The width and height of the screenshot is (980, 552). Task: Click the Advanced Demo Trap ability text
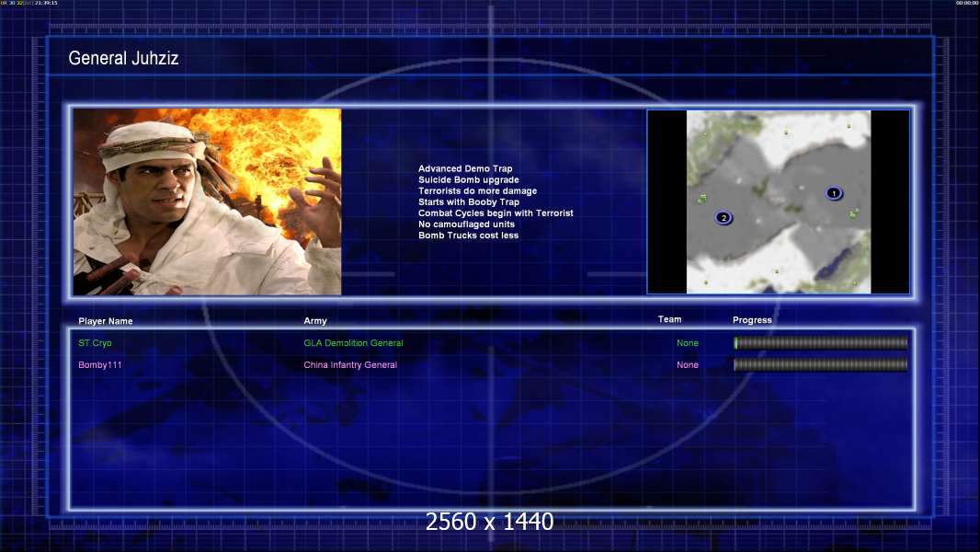pos(465,169)
